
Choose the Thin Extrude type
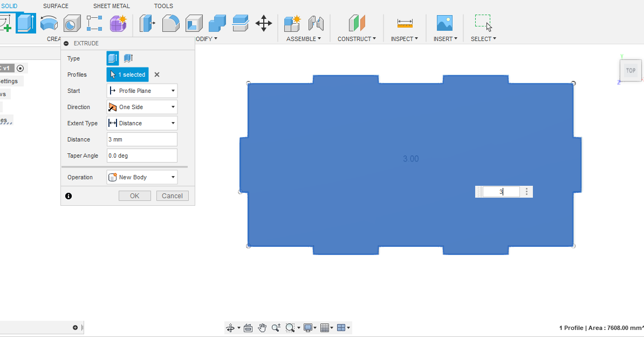(128, 58)
